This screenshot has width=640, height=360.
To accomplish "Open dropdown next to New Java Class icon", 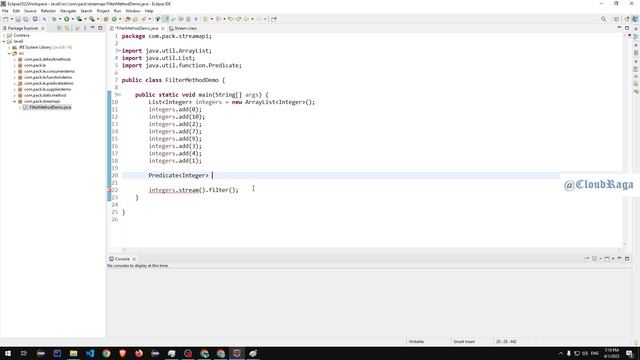I will tap(120, 19).
